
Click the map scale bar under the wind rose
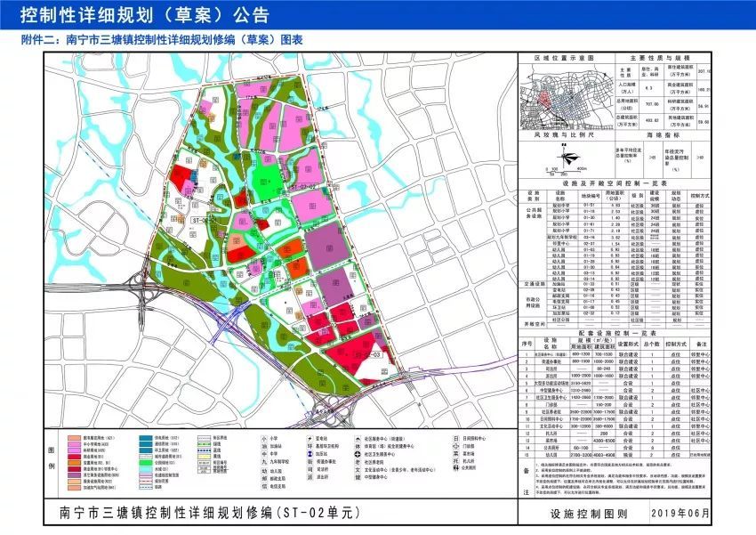click(x=565, y=169)
